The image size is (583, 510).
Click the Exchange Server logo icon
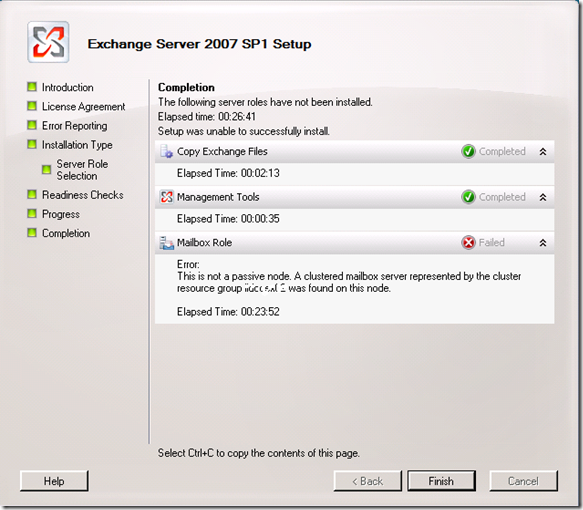(48, 42)
